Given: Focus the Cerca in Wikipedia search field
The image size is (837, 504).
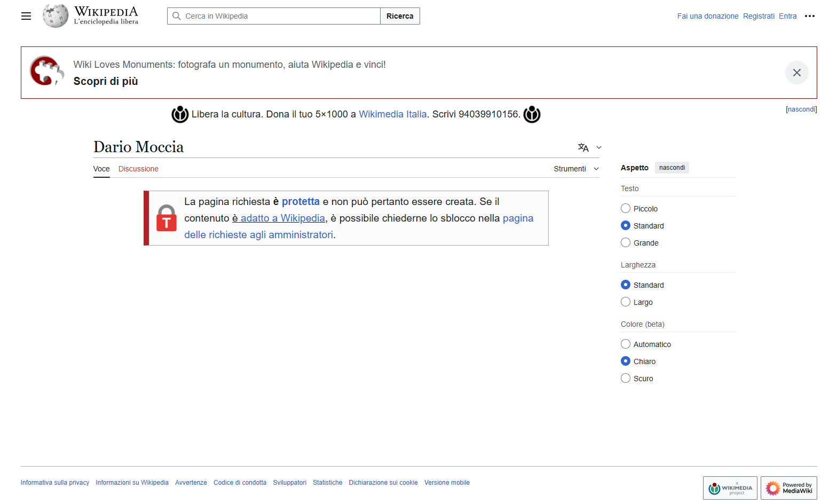Looking at the screenshot, I should point(274,16).
